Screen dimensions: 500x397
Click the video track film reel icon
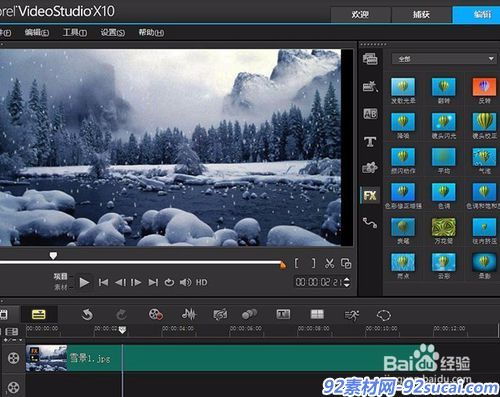13,358
